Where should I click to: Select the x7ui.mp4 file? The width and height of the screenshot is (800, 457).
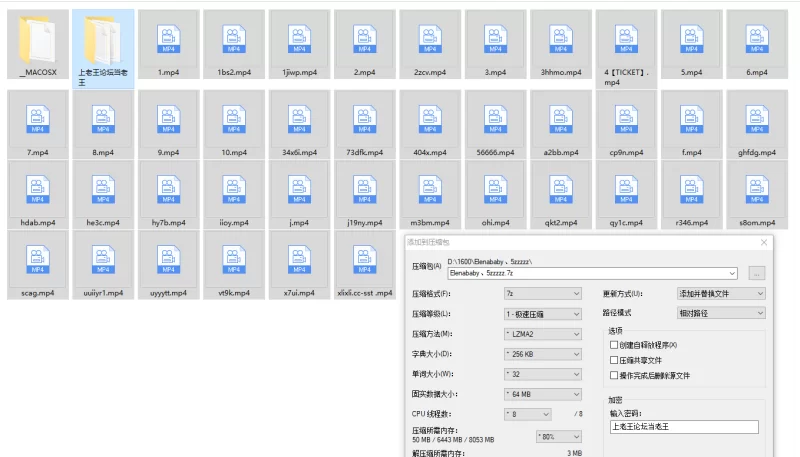point(299,265)
